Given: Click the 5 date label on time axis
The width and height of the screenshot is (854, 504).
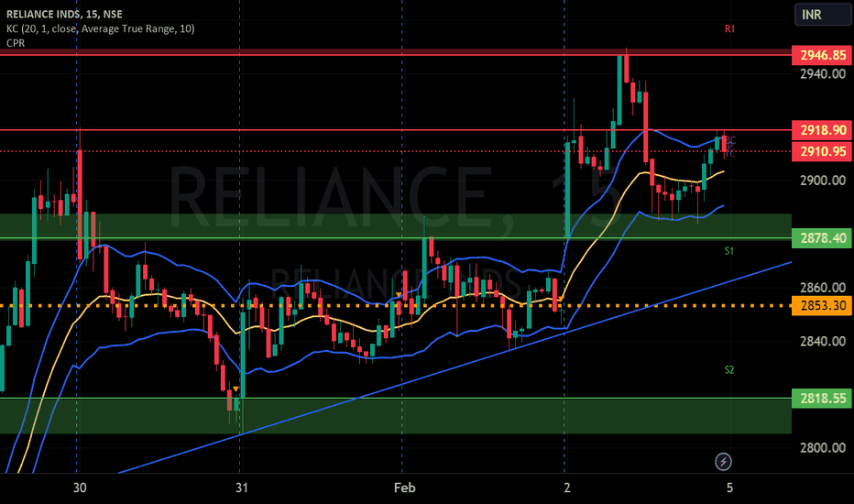Looking at the screenshot, I should pos(729,488).
